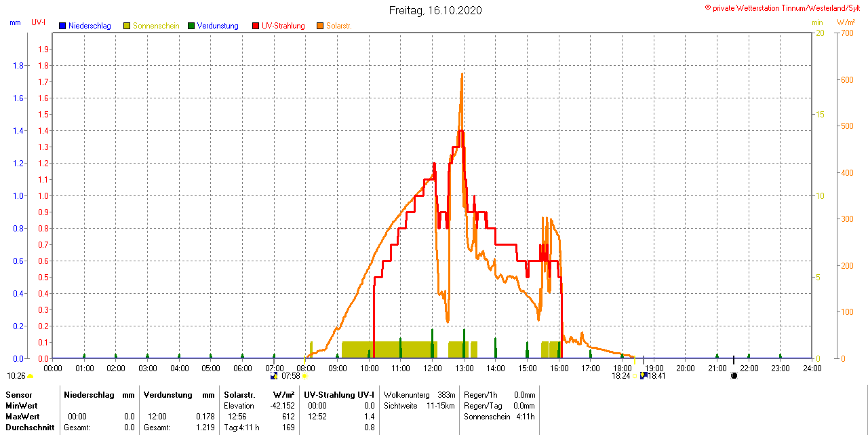Click the yellow sun icon after 07:58

[x=304, y=376]
